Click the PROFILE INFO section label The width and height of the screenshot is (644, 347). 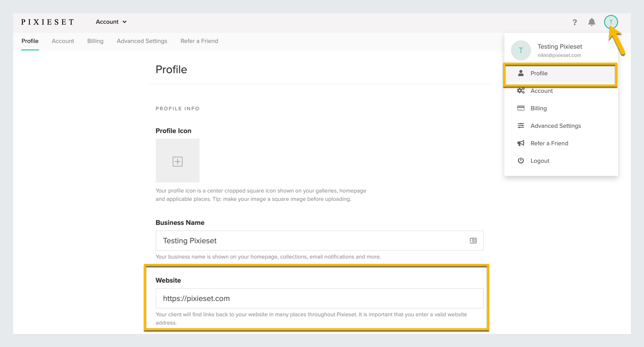point(178,109)
